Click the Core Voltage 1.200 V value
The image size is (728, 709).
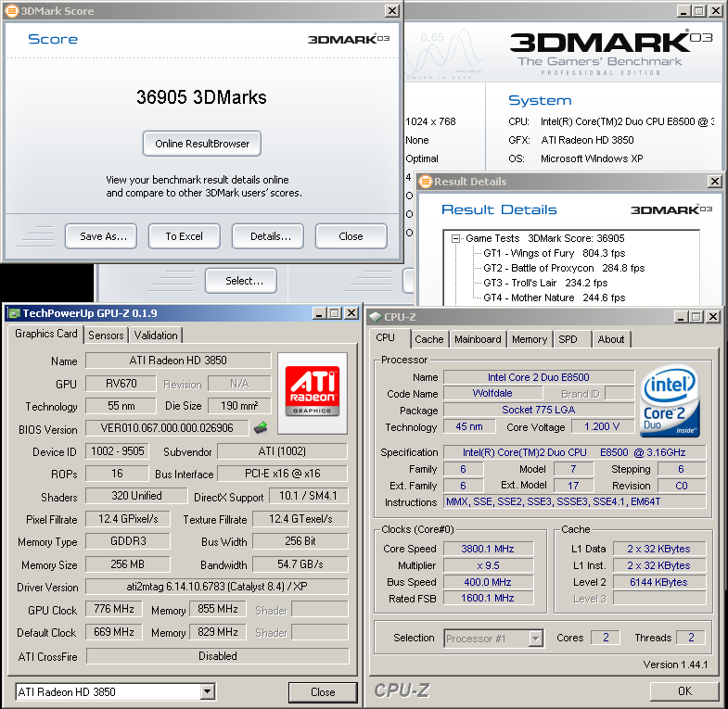coord(602,426)
